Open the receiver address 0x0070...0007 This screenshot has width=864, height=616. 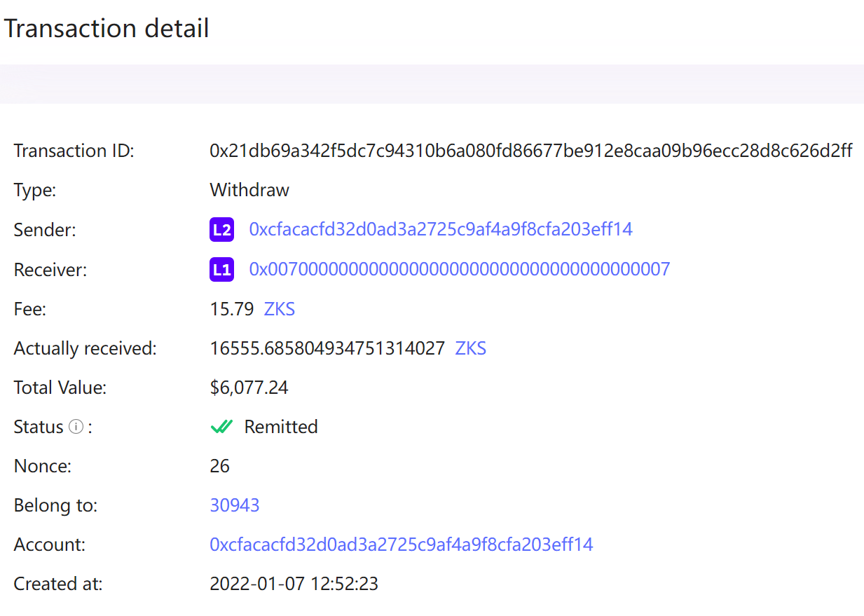[x=460, y=268]
